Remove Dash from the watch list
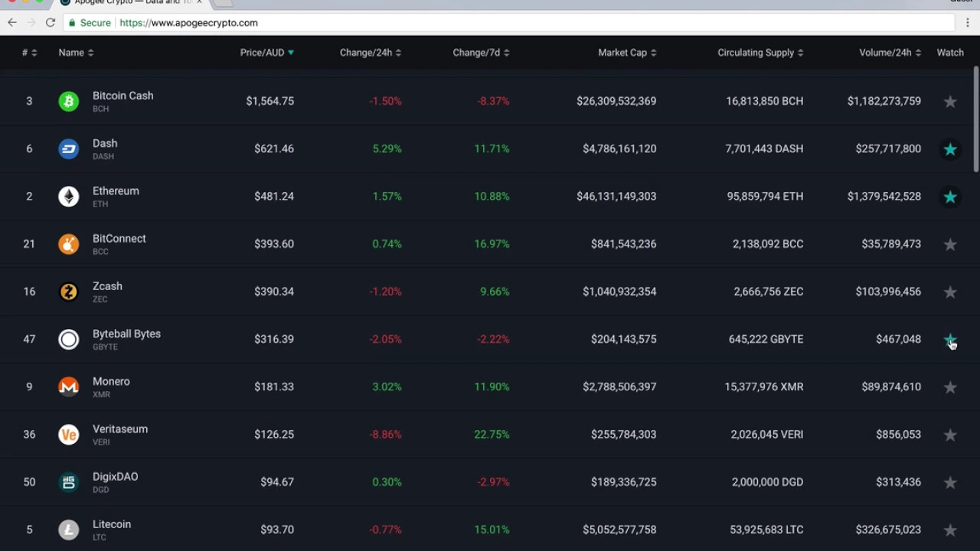Screen dimensions: 980x551 950,149
